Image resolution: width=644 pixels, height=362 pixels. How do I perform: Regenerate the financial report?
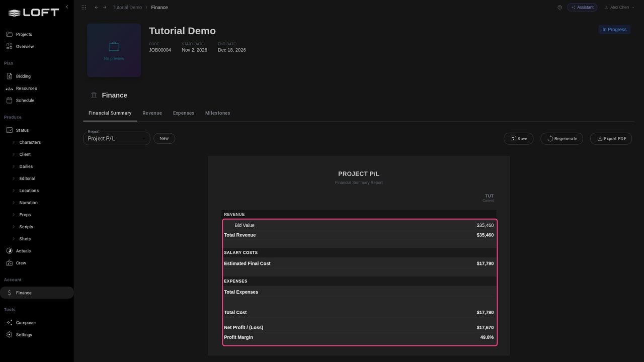(562, 139)
